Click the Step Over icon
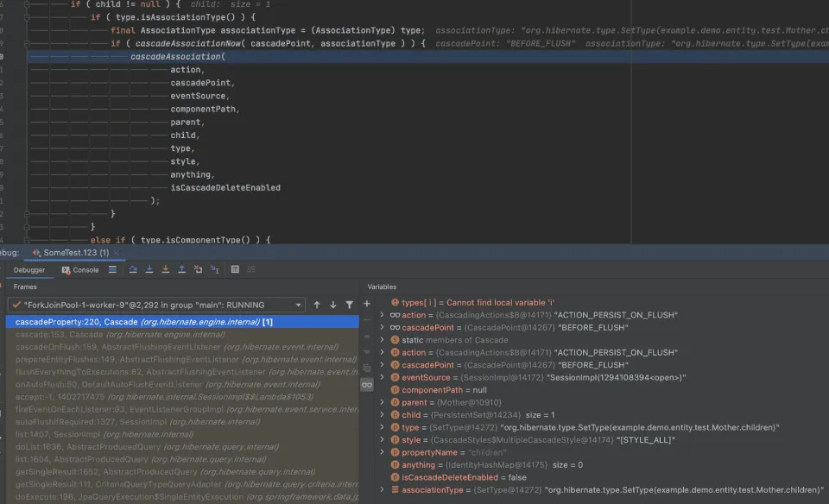This screenshot has width=829, height=504. (x=133, y=269)
